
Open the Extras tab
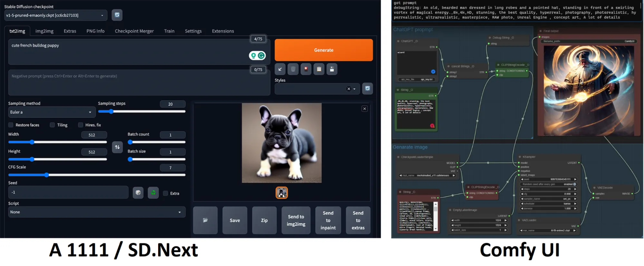click(70, 31)
